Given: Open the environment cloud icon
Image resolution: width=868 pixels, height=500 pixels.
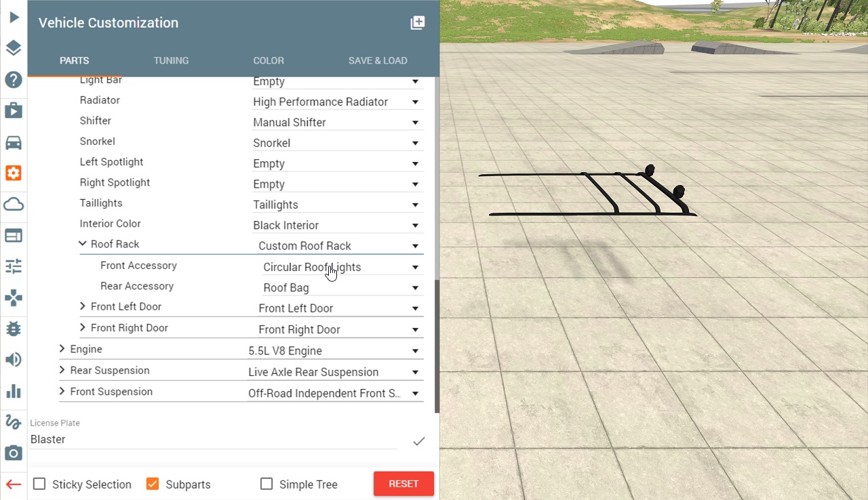Looking at the screenshot, I should click(14, 205).
